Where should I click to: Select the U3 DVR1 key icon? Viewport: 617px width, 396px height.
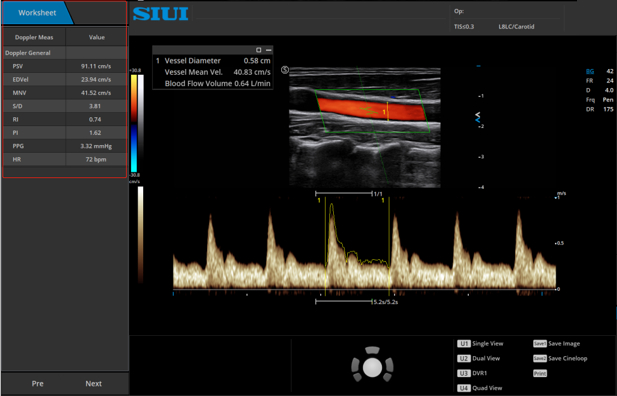coord(464,373)
